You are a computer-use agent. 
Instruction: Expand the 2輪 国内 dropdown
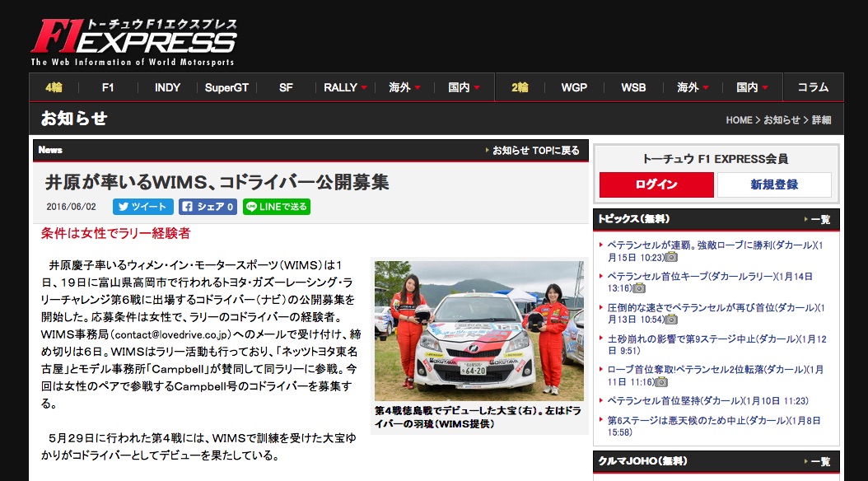pyautogui.click(x=752, y=87)
